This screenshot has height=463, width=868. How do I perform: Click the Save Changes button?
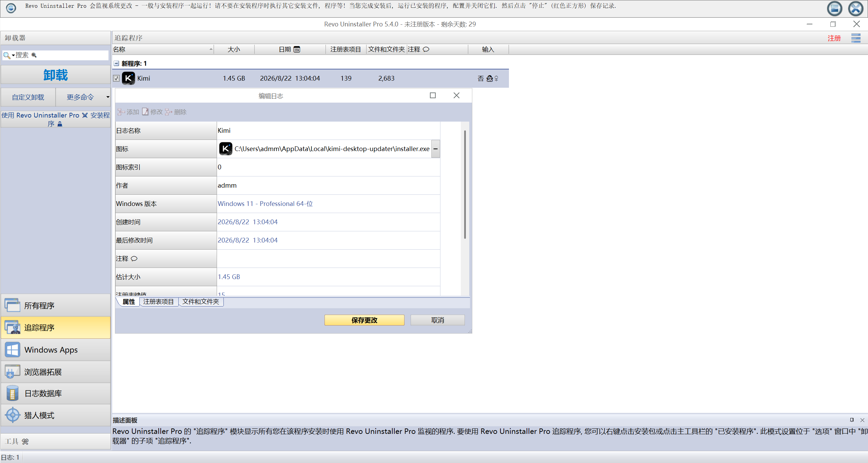(364, 320)
